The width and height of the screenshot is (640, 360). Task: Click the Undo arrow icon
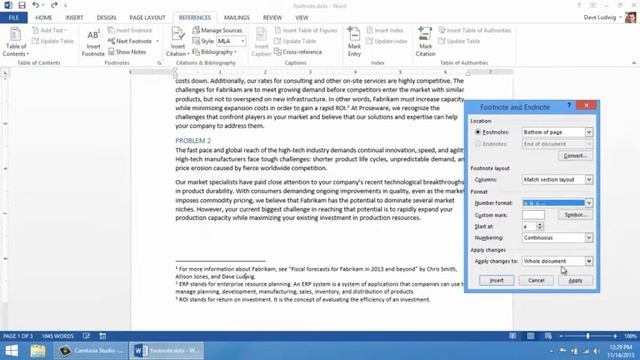[36, 5]
